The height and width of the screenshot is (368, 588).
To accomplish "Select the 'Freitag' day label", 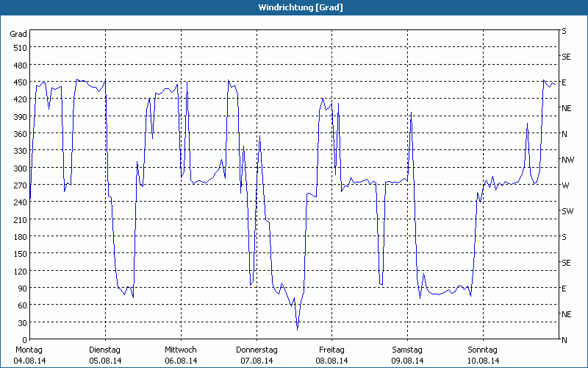I will pos(331,350).
